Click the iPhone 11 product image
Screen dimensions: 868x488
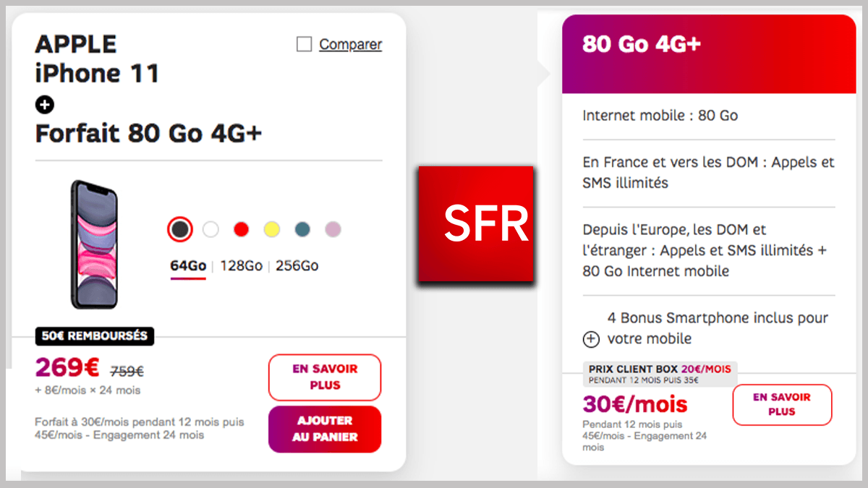pos(93,244)
